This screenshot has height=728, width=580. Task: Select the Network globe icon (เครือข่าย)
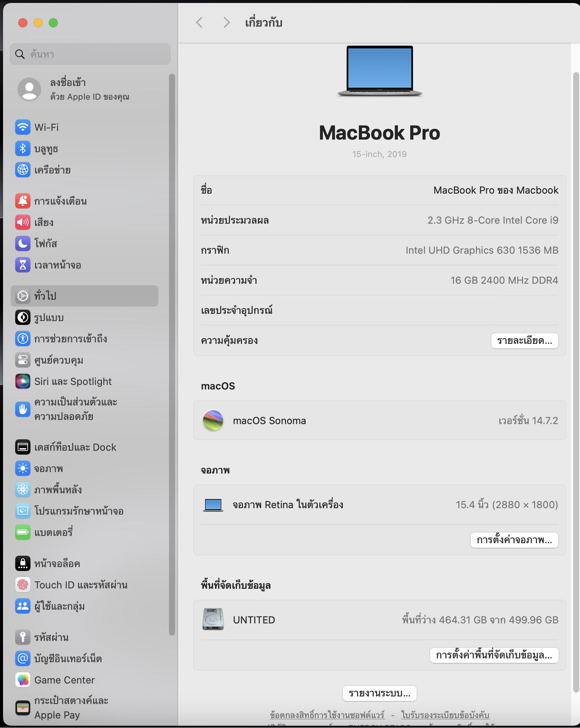pos(23,170)
